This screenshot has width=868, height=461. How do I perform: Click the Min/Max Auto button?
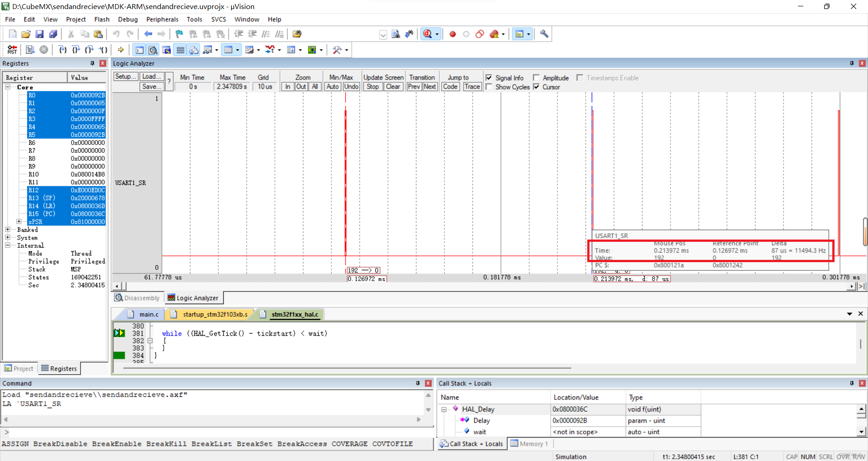pyautogui.click(x=333, y=87)
